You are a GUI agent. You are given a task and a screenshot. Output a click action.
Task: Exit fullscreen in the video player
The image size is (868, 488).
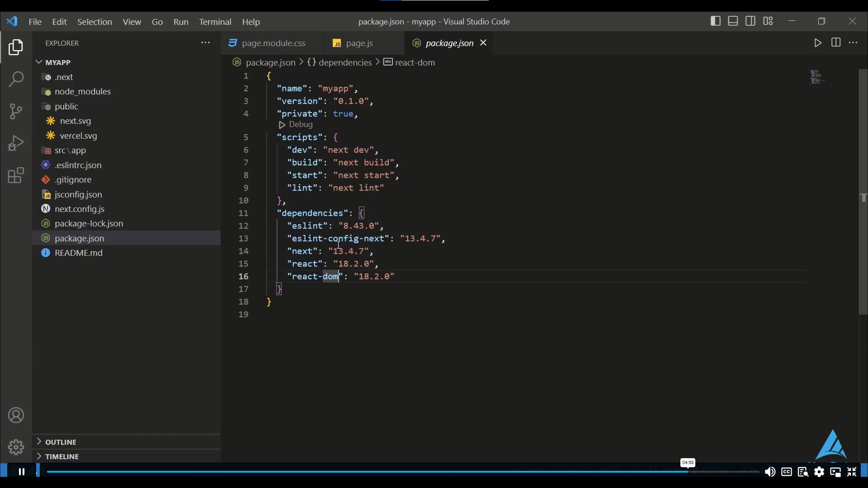[852, 472]
